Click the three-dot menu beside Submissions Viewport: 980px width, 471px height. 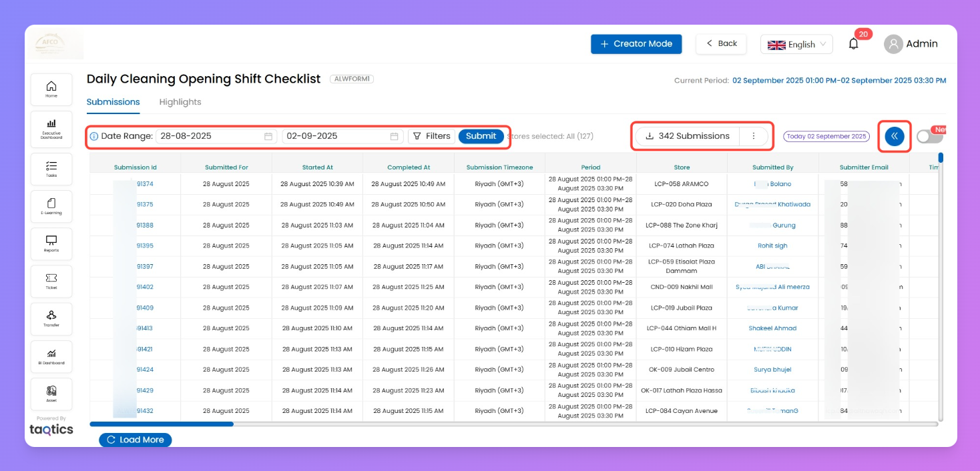pos(754,136)
